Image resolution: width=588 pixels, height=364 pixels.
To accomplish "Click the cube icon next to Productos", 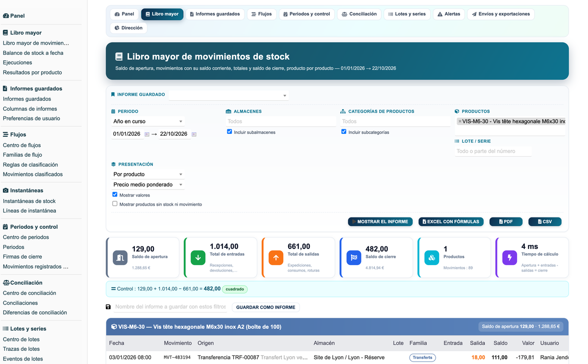I will (x=457, y=112).
